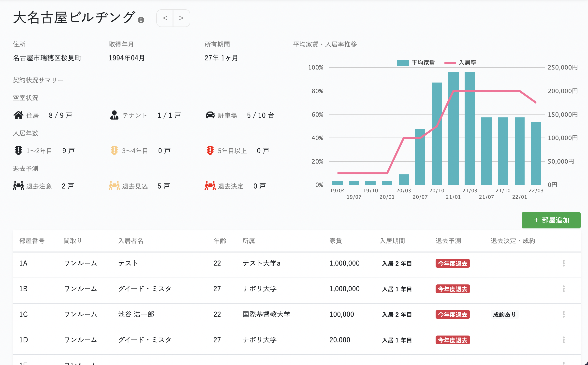Click the black traffic light icon 1〜2年目
This screenshot has height=365, width=588.
[18, 150]
